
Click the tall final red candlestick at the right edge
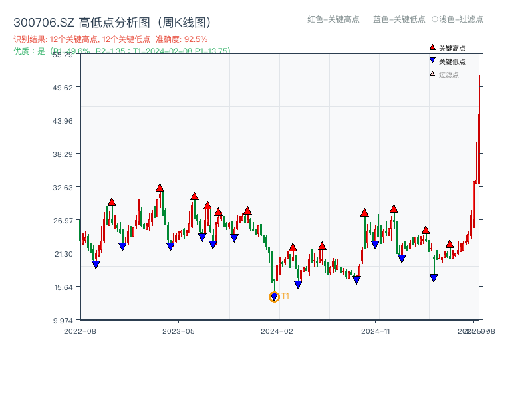(x=479, y=130)
